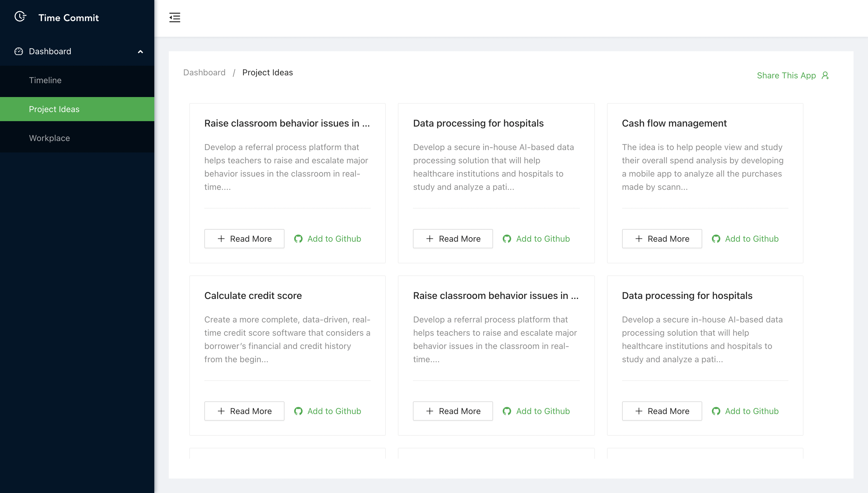
Task: Click Read More on the Cash flow management card
Action: [x=662, y=239]
